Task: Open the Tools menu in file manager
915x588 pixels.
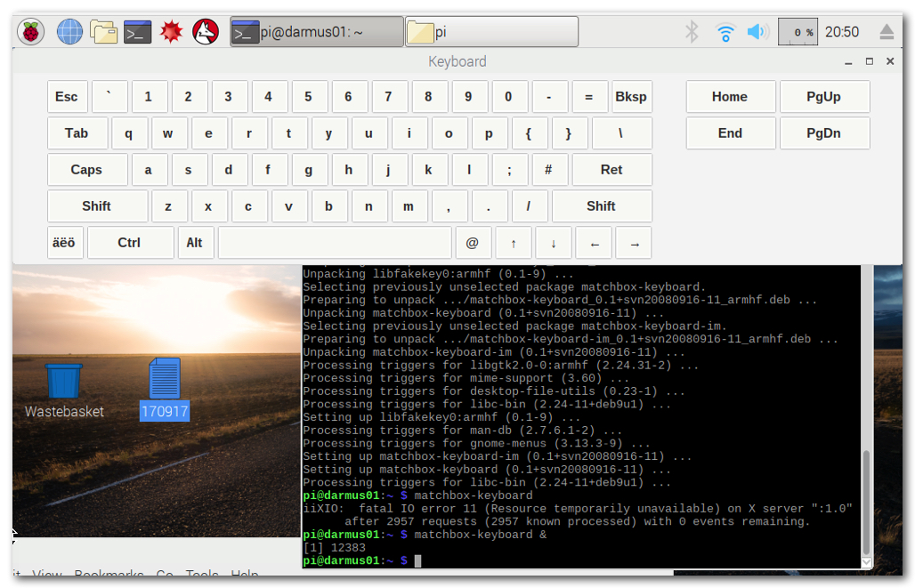Action: coord(202,575)
